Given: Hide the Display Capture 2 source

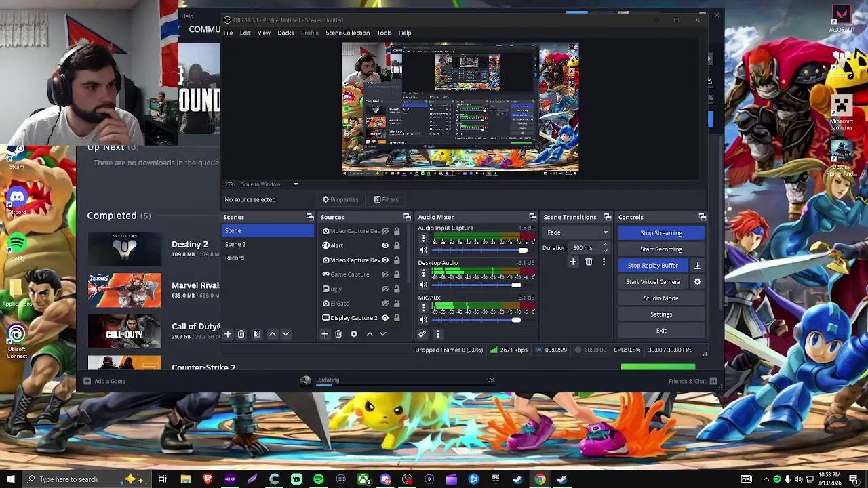Looking at the screenshot, I should pos(385,318).
